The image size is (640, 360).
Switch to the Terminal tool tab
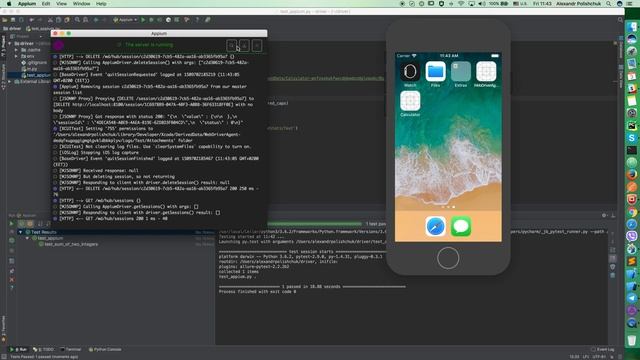(71, 349)
